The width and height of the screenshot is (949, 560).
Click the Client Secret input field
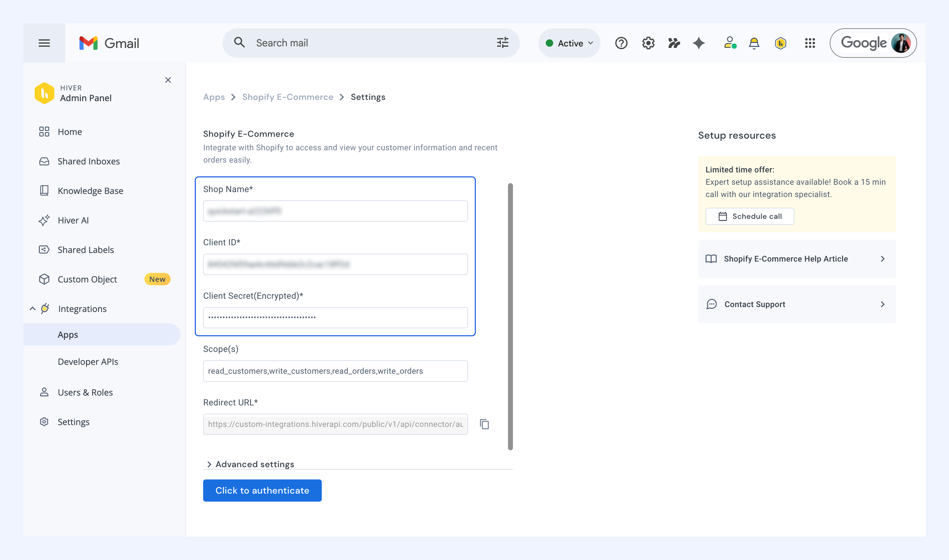tap(336, 317)
